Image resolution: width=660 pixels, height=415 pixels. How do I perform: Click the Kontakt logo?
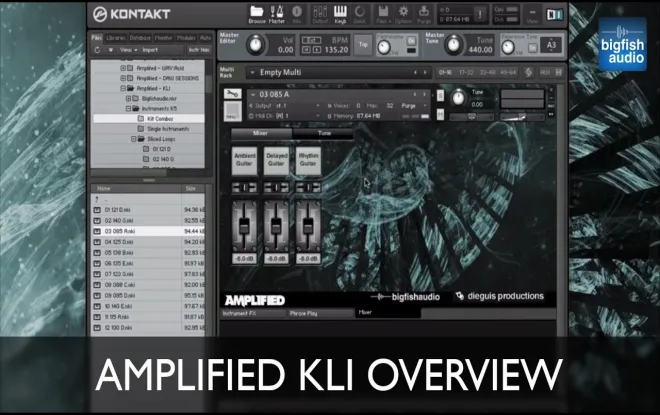click(131, 14)
